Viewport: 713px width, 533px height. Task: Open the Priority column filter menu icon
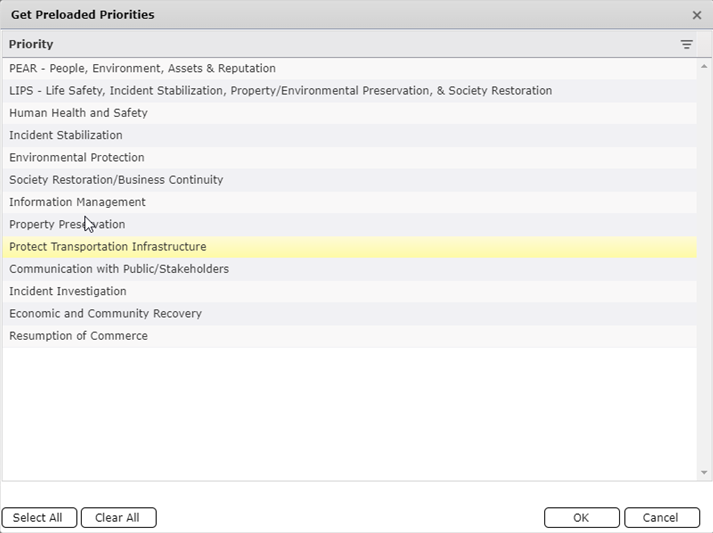686,45
